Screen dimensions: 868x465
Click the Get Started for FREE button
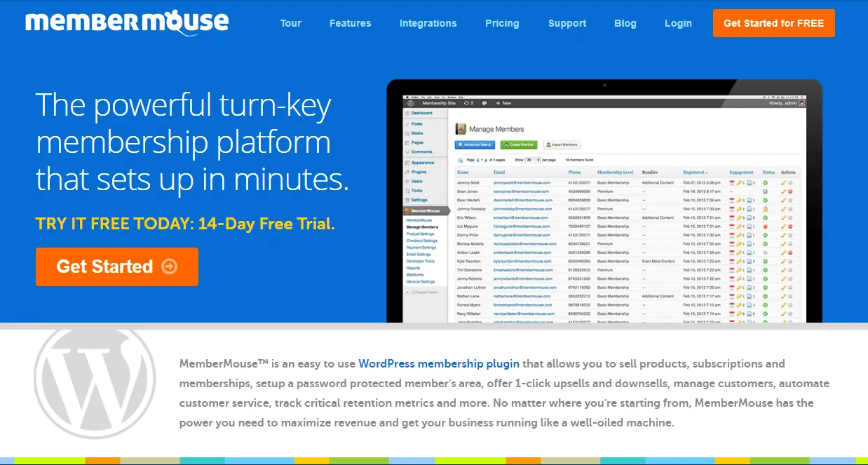[773, 22]
